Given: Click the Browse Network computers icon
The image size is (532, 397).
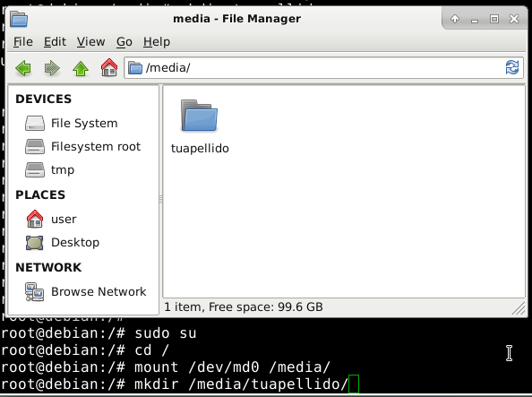Looking at the screenshot, I should [35, 292].
